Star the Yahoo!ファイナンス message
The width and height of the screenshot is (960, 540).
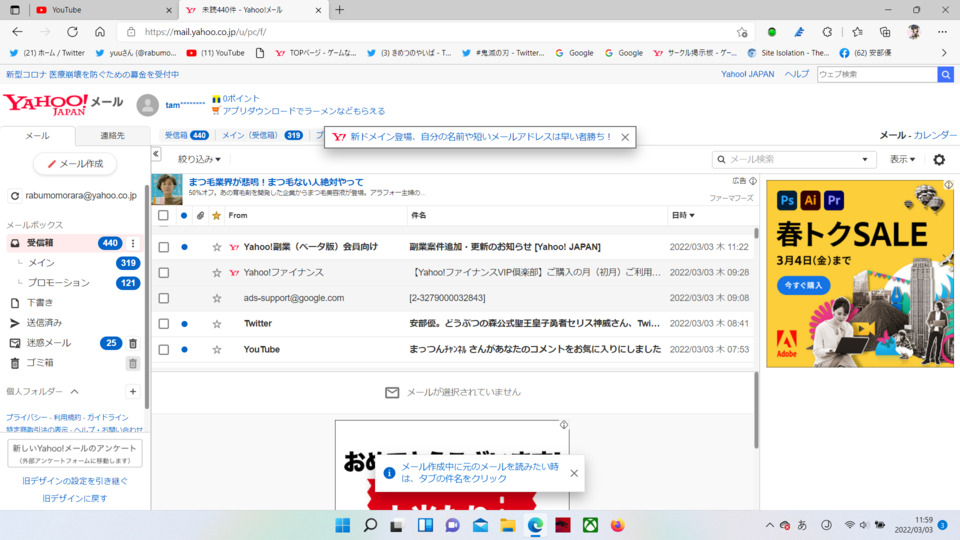(217, 272)
